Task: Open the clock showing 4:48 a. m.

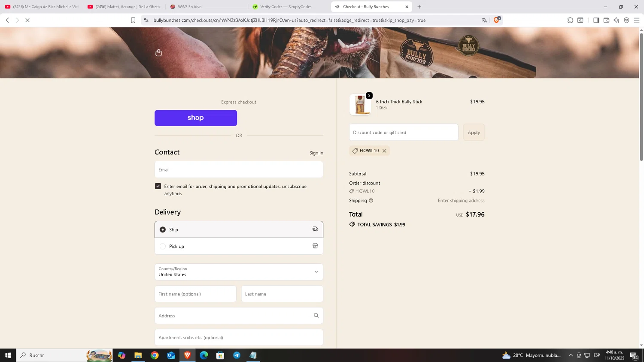Action: click(x=614, y=355)
